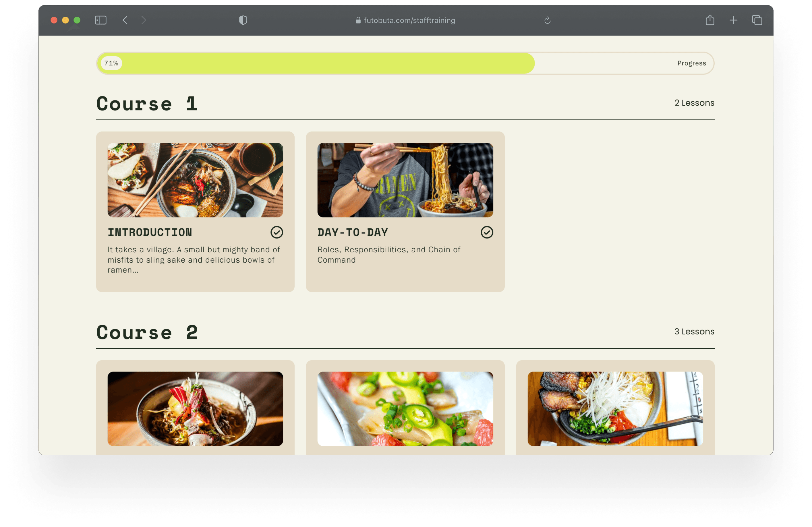The height and width of the screenshot is (527, 812).
Task: Show the tab overview icon
Action: 757,20
